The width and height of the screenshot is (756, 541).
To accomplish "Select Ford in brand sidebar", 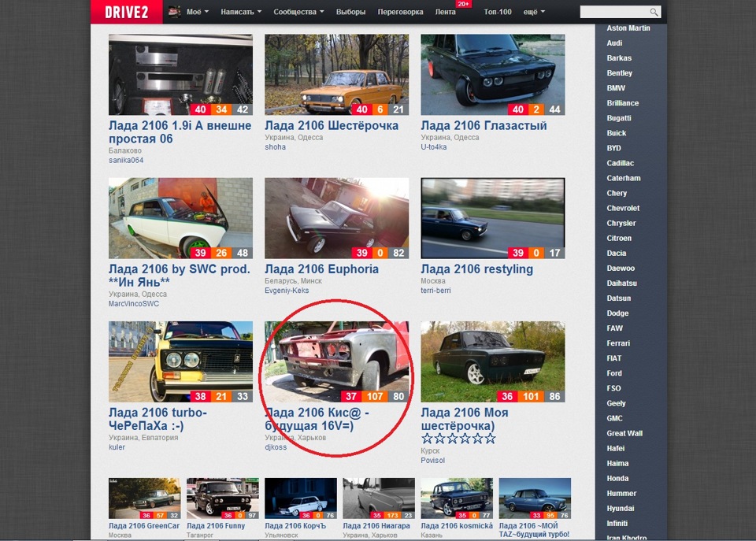I will click(613, 373).
